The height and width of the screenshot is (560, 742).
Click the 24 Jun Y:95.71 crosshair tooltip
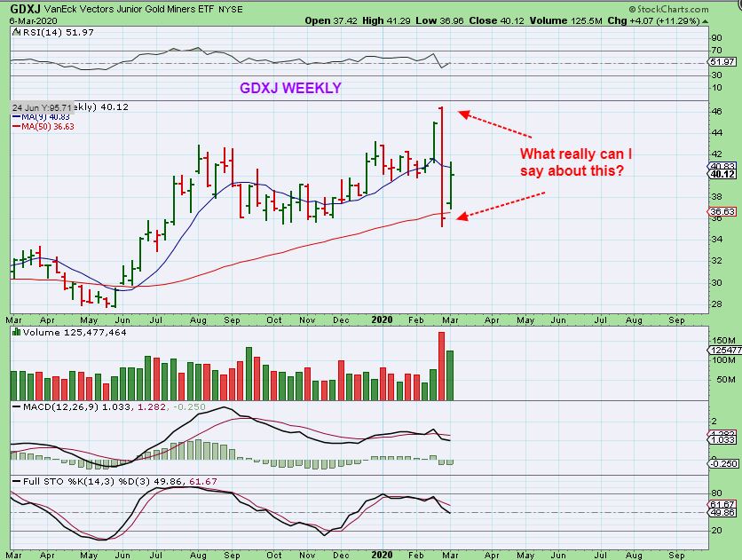pyautogui.click(x=42, y=108)
